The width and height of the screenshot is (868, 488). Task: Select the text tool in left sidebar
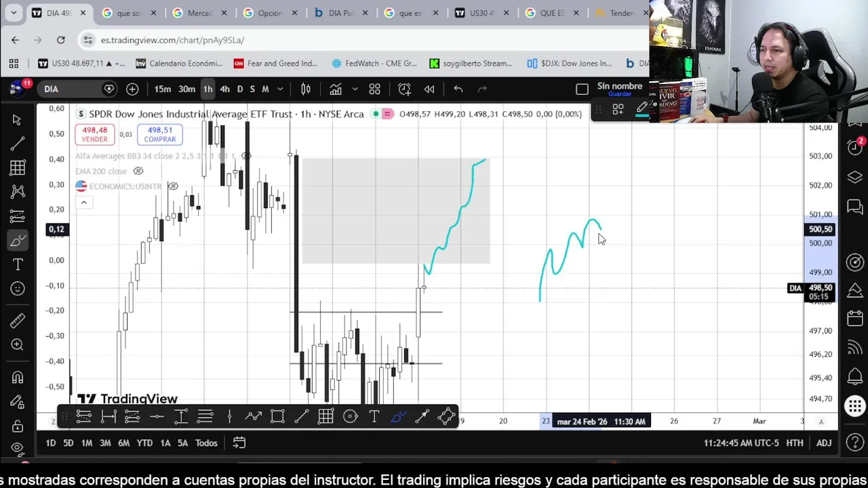(x=17, y=264)
